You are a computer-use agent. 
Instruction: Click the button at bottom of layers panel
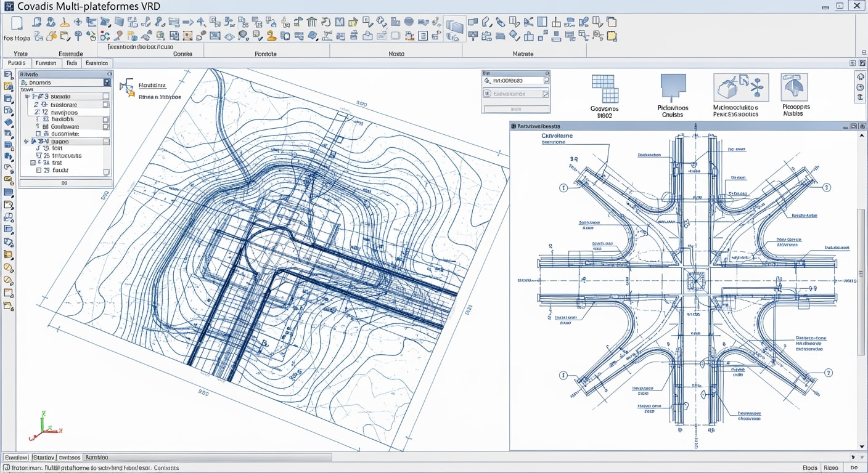coord(65,183)
